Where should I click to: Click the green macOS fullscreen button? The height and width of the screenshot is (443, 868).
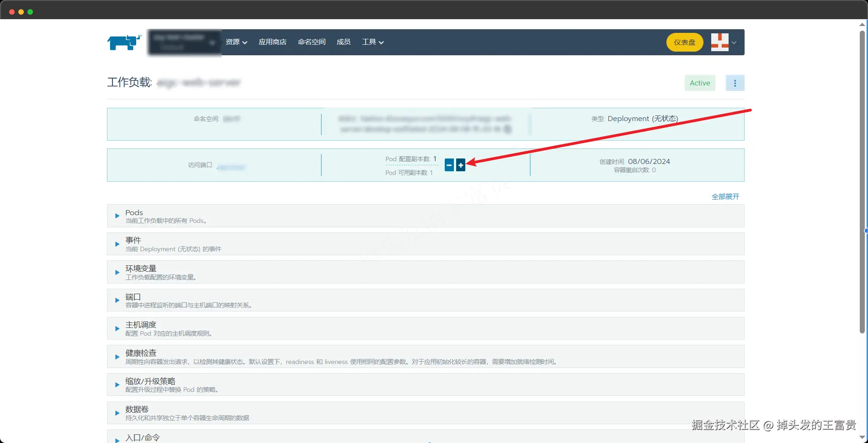click(30, 12)
